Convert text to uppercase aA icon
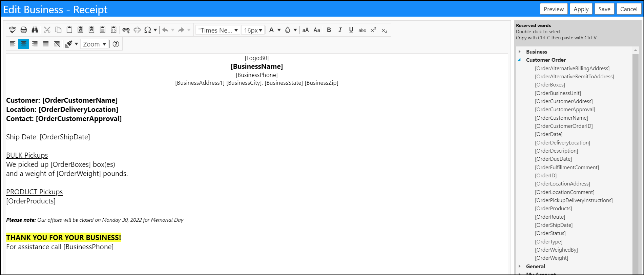Image resolution: width=644 pixels, height=275 pixels. (x=306, y=30)
